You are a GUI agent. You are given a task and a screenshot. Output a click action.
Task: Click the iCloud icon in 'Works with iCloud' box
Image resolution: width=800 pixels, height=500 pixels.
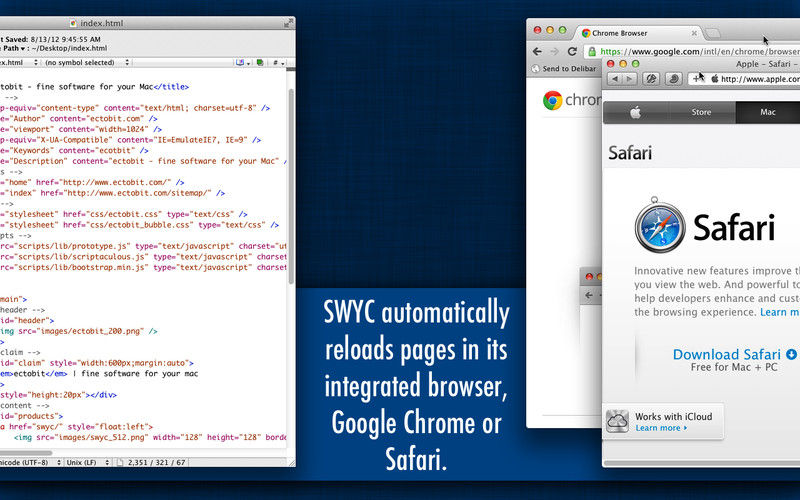(617, 421)
